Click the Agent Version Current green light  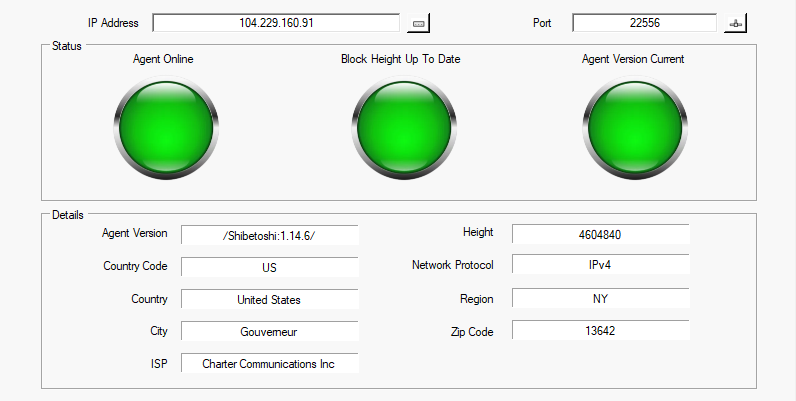pos(633,128)
